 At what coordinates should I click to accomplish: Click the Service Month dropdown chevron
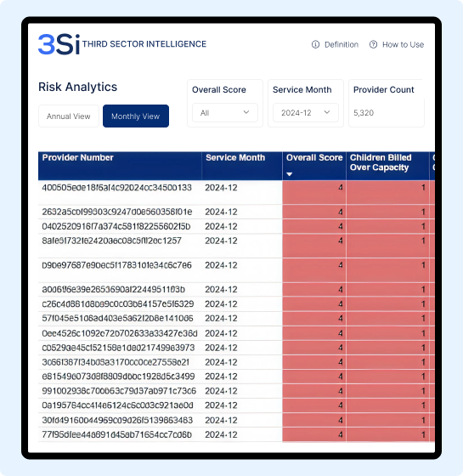pos(327,112)
